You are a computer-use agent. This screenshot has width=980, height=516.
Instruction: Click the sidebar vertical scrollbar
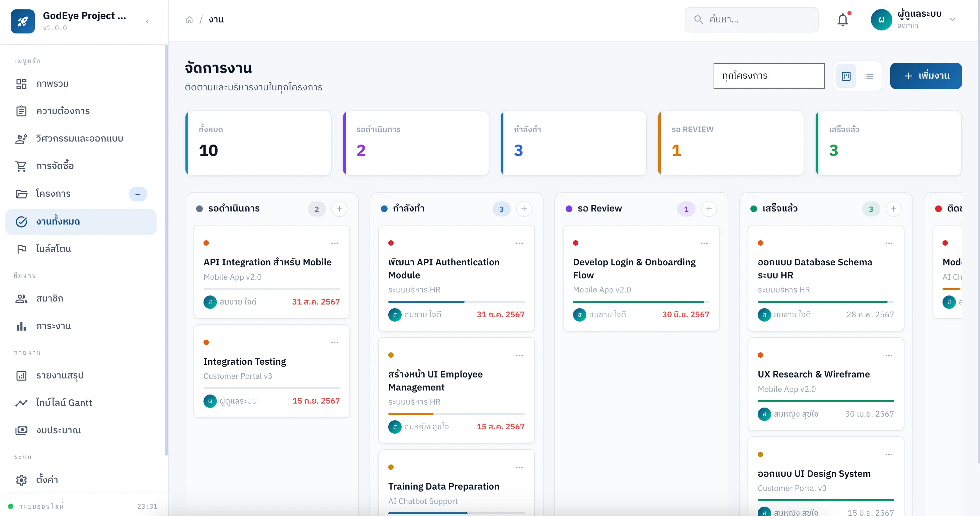166,250
